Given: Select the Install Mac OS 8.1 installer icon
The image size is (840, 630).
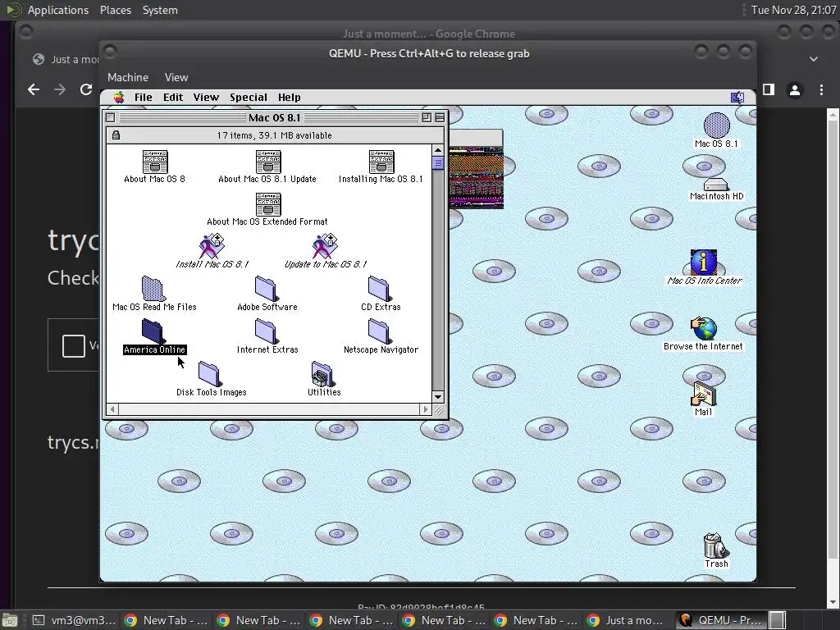Looking at the screenshot, I should point(212,246).
